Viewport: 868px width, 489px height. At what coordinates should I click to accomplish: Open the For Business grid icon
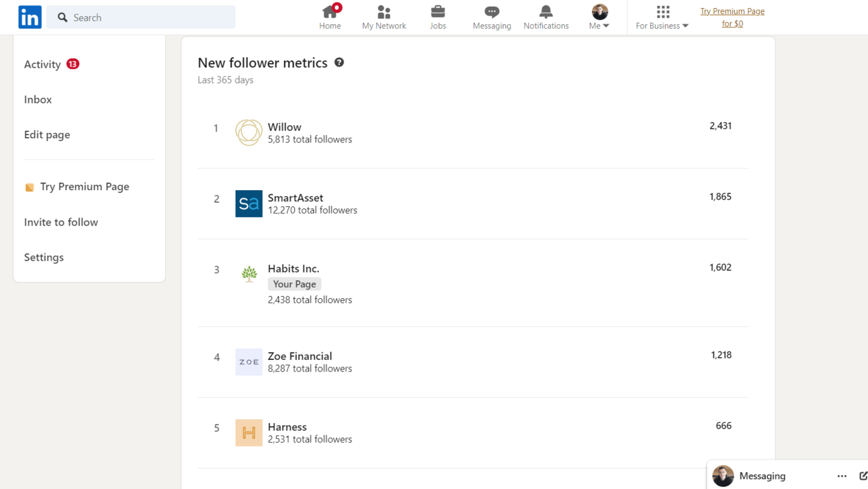pos(663,12)
